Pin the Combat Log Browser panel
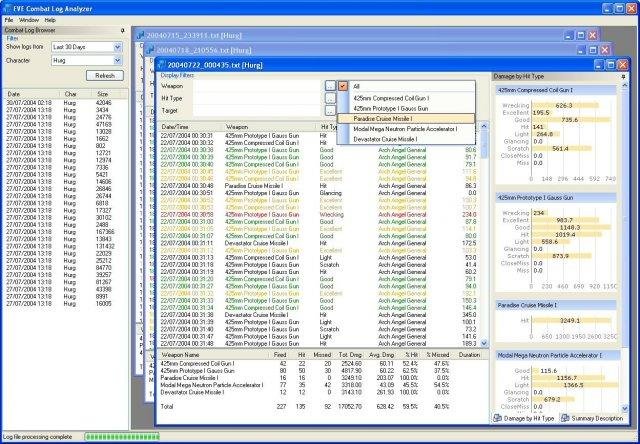 point(122,31)
